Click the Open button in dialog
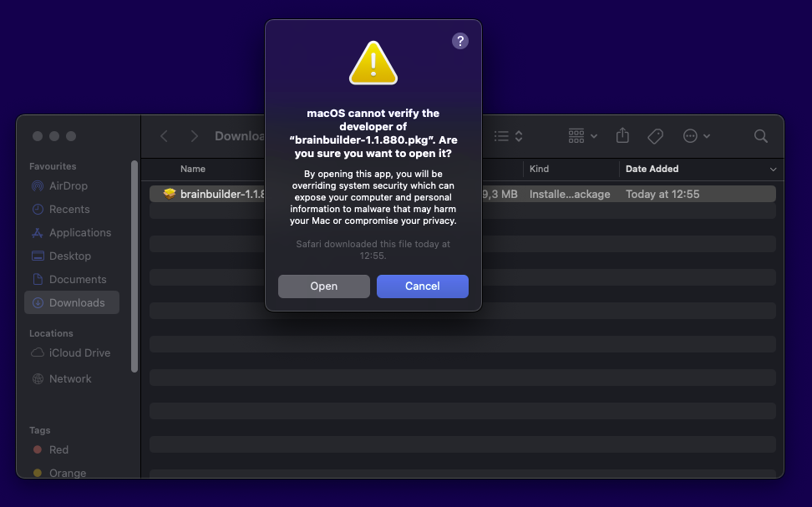 tap(323, 286)
